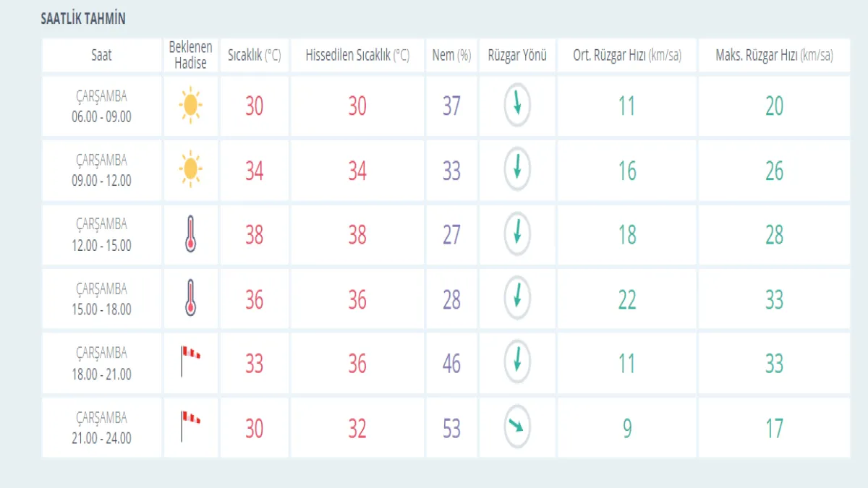Viewport: 868px width, 488px height.
Task: Click the Beklenen Hadise column header
Action: (191, 55)
